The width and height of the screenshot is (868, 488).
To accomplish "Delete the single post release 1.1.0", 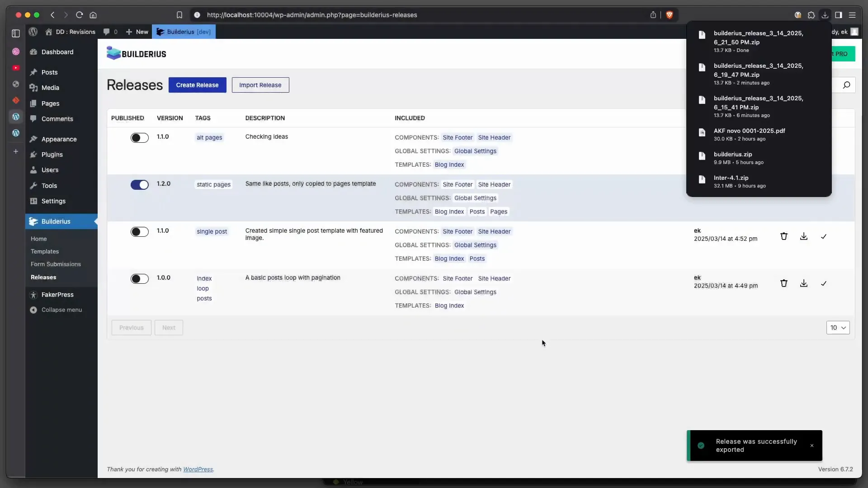I will 783,236.
